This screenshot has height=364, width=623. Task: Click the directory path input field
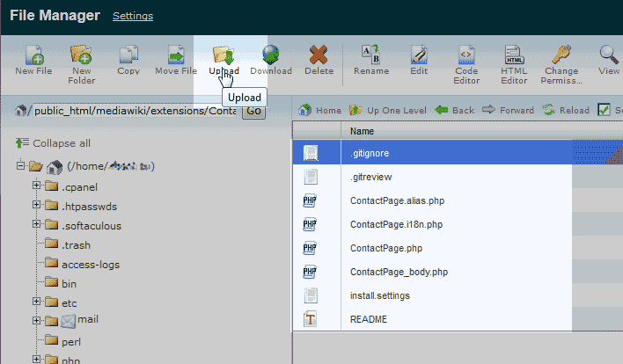(x=134, y=111)
